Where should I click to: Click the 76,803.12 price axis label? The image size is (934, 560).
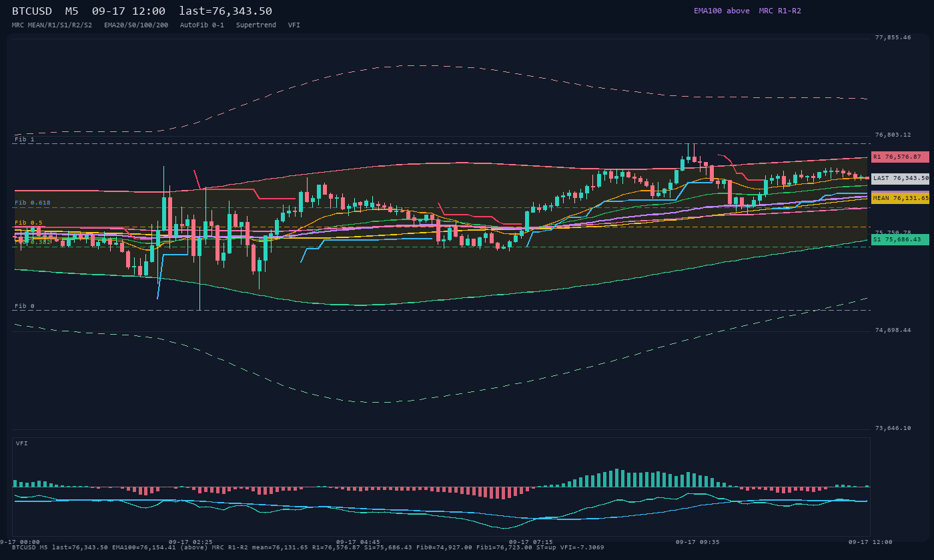point(892,135)
